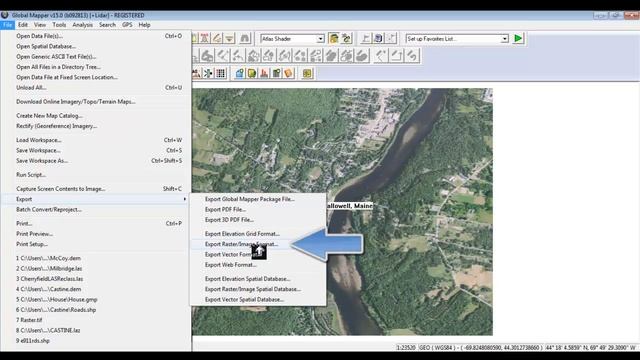
Task: Click the red tower-shaped icon in top toolbar
Action: tap(204, 38)
